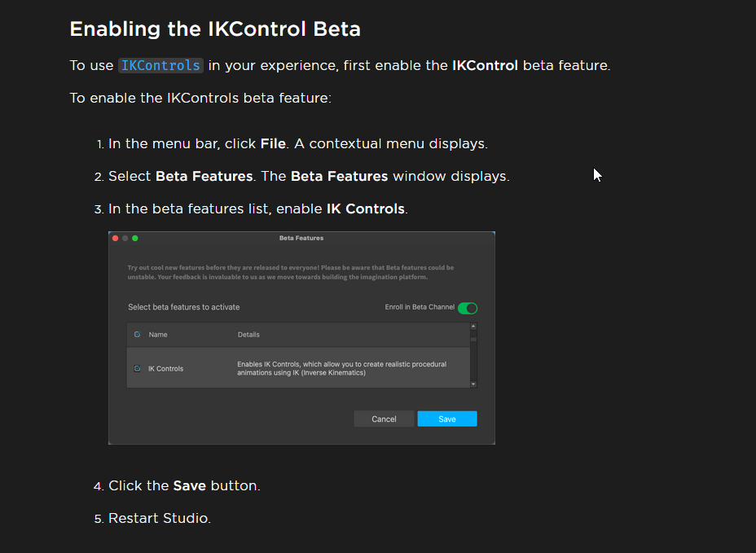Open the IKControls code link
Screen dimensions: 756x553
(x=160, y=66)
